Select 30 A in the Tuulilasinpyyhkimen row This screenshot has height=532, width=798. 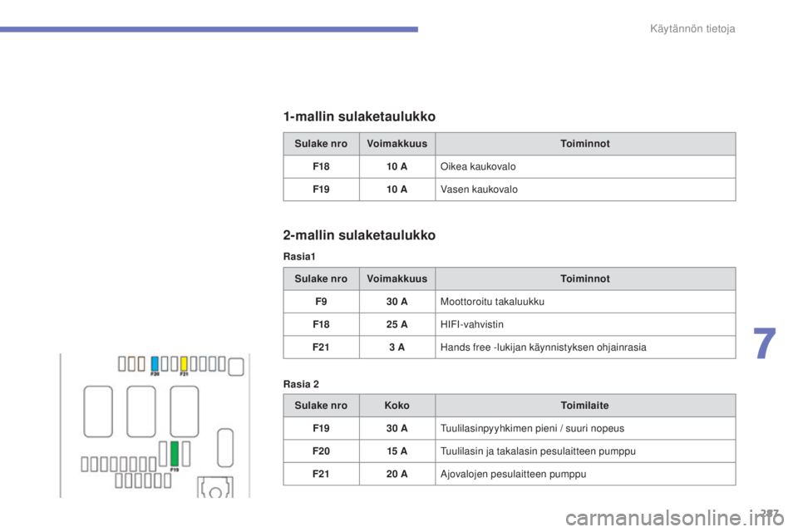tap(397, 429)
